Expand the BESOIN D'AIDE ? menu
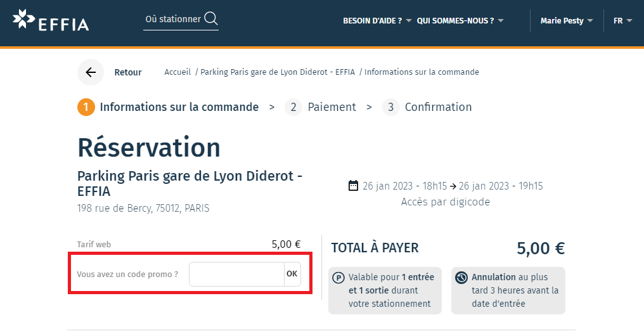The image size is (644, 336). click(377, 21)
